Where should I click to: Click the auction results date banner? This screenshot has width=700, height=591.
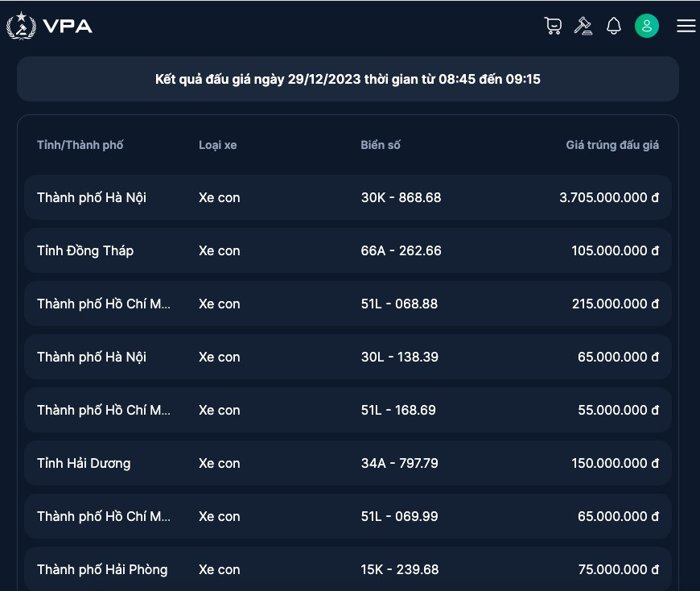click(348, 79)
